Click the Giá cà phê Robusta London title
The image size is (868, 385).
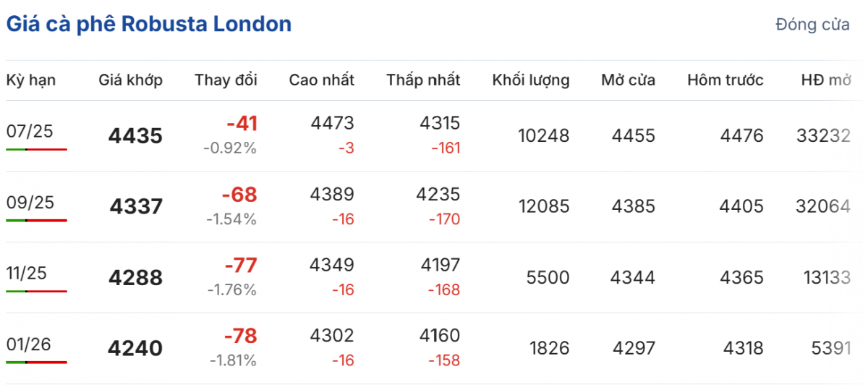click(x=149, y=24)
